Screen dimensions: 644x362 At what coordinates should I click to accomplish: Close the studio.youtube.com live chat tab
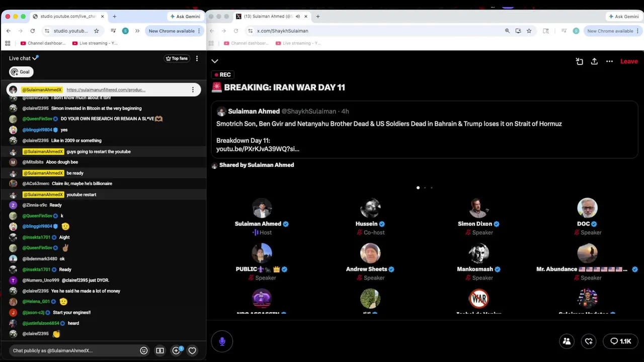(x=102, y=17)
